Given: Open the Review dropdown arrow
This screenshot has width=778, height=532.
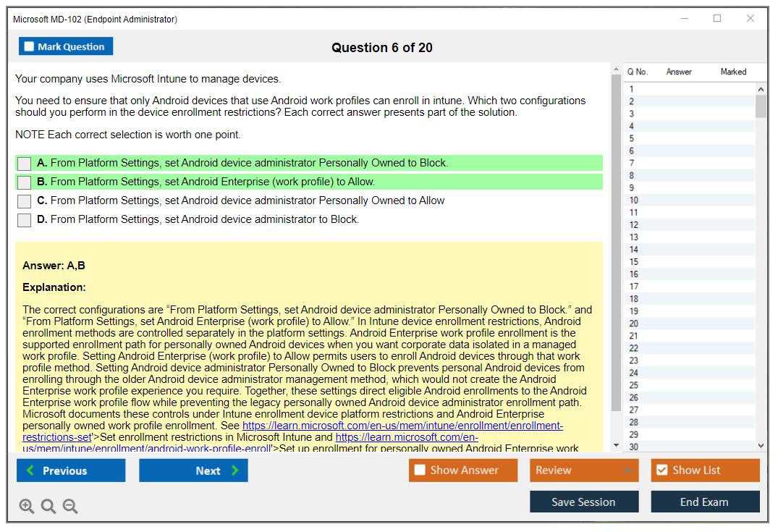Looking at the screenshot, I should (627, 470).
